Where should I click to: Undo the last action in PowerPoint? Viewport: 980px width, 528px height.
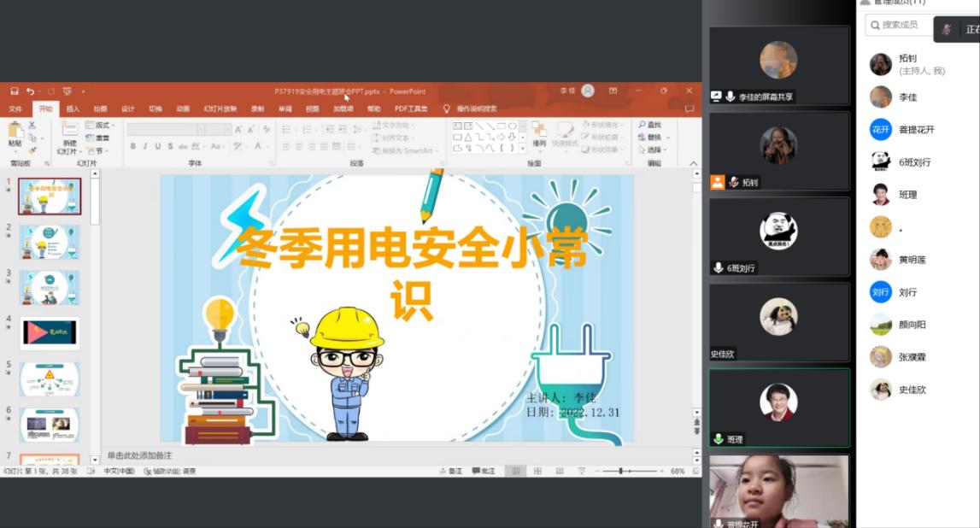(x=30, y=91)
